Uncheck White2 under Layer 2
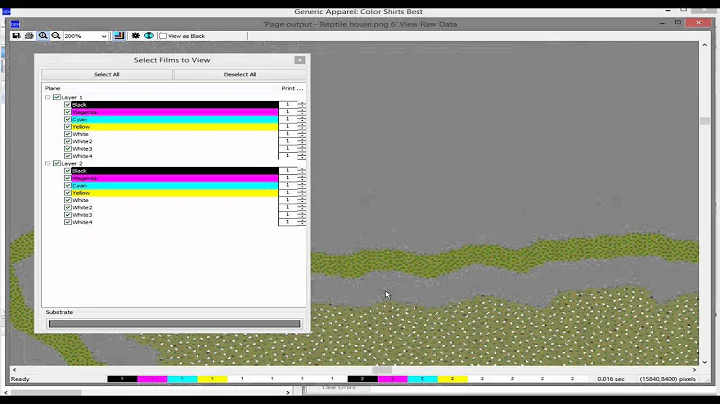This screenshot has width=720, height=404. tap(68, 208)
